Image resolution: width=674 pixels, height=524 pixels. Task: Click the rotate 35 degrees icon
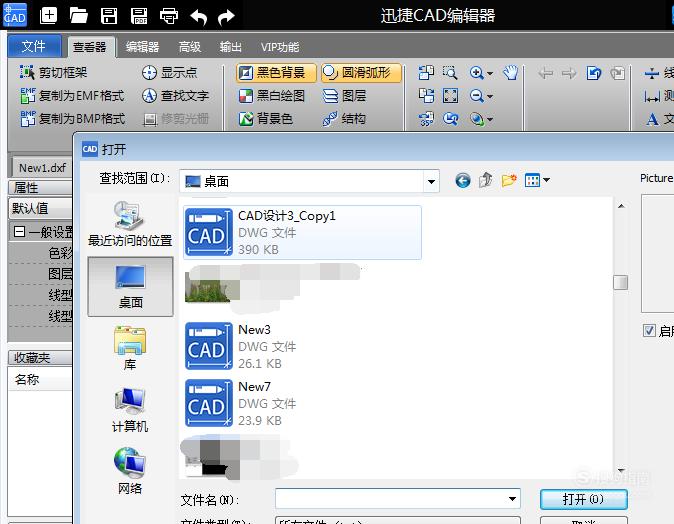(426, 118)
